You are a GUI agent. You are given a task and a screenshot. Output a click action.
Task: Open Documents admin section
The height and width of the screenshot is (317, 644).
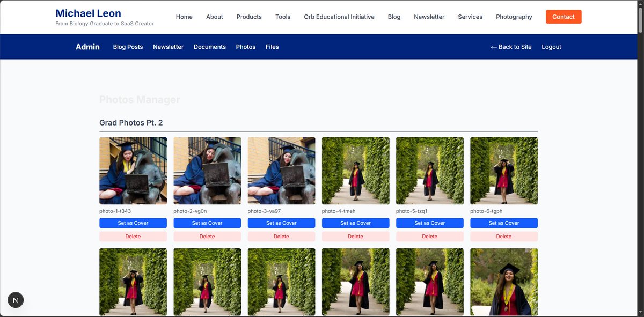tap(209, 47)
